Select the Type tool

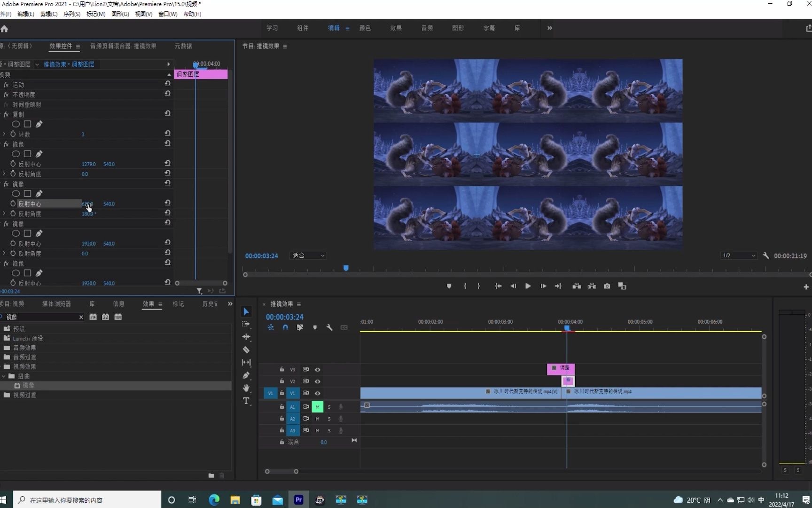246,401
